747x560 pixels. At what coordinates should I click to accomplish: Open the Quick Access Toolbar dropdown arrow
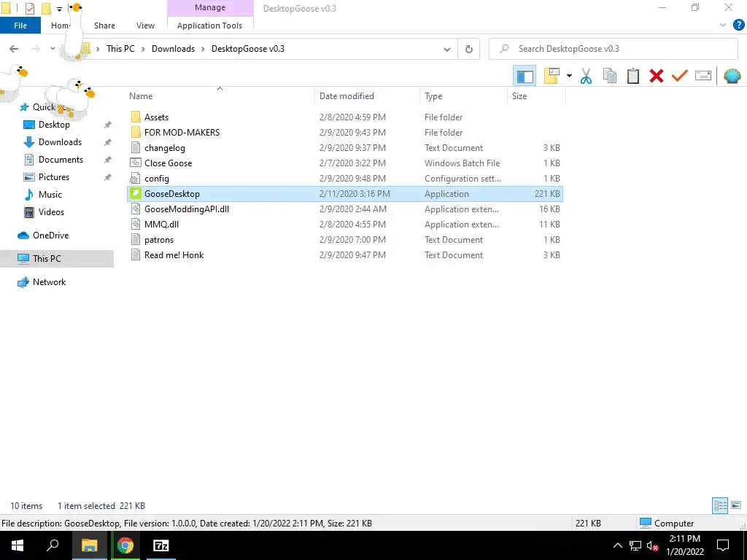[59, 9]
